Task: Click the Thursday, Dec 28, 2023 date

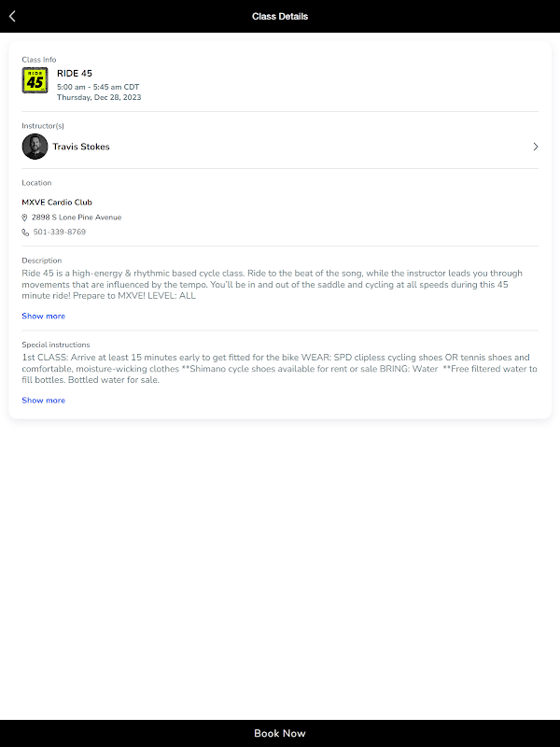Action: pos(99,97)
